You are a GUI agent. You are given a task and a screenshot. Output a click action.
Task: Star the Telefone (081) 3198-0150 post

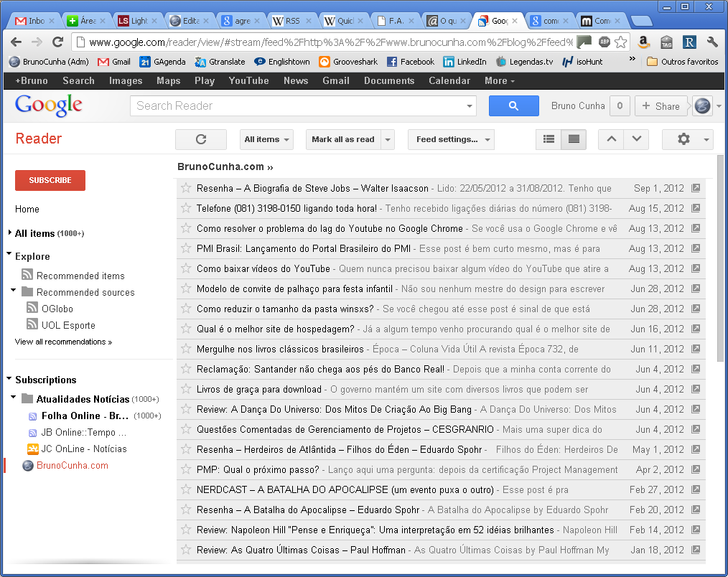pyautogui.click(x=186, y=208)
